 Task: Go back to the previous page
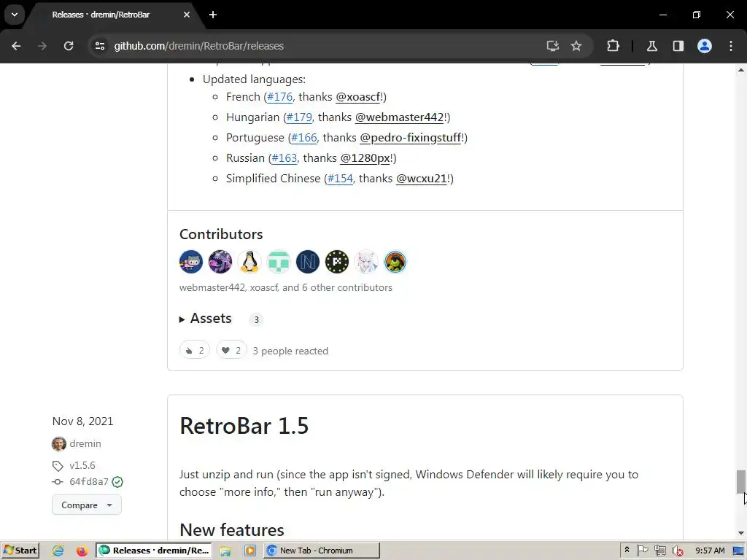[16, 46]
